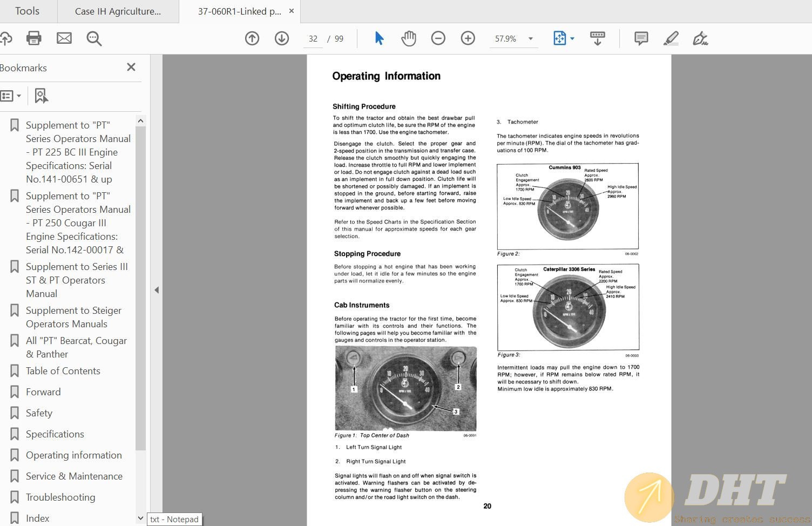Click the bookmarks panel scrollbar thumb

[140, 288]
